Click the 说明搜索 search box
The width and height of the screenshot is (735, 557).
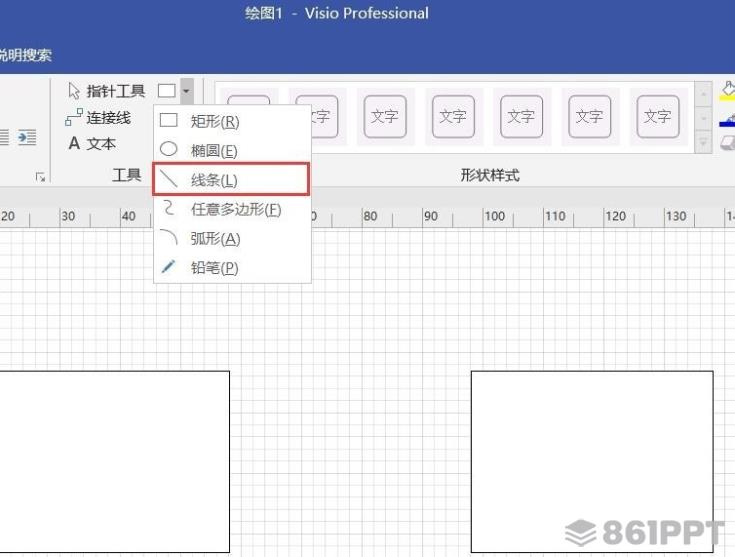tap(26, 55)
